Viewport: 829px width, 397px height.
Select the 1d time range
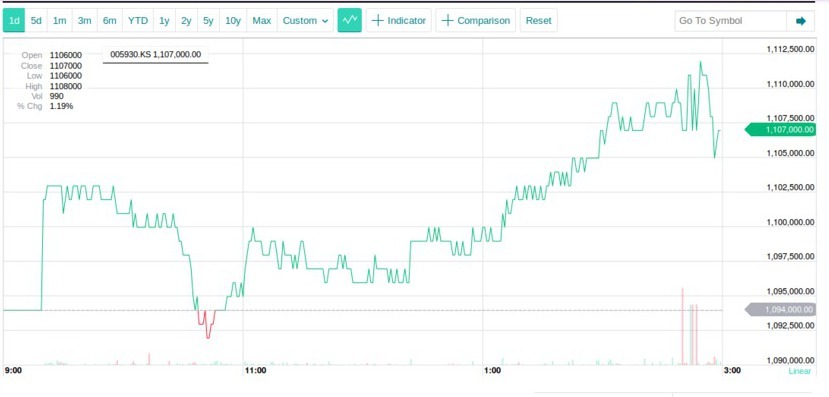(x=14, y=21)
